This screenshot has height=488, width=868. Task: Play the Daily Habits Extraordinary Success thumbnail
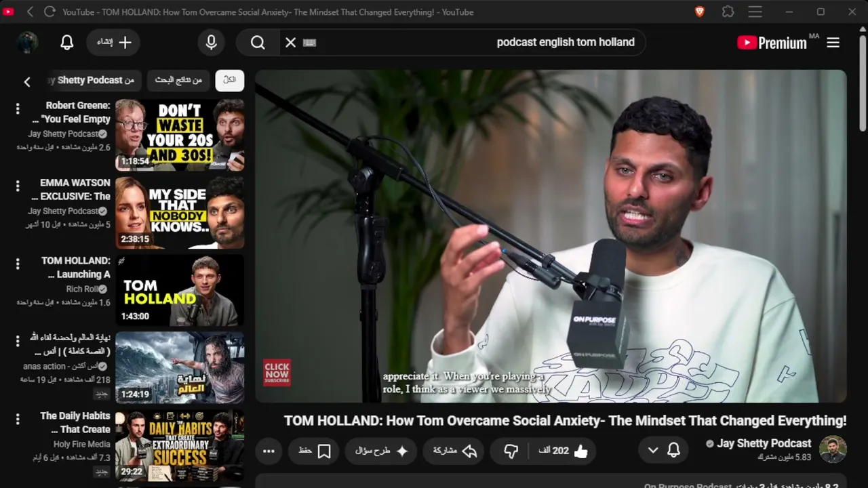click(180, 445)
